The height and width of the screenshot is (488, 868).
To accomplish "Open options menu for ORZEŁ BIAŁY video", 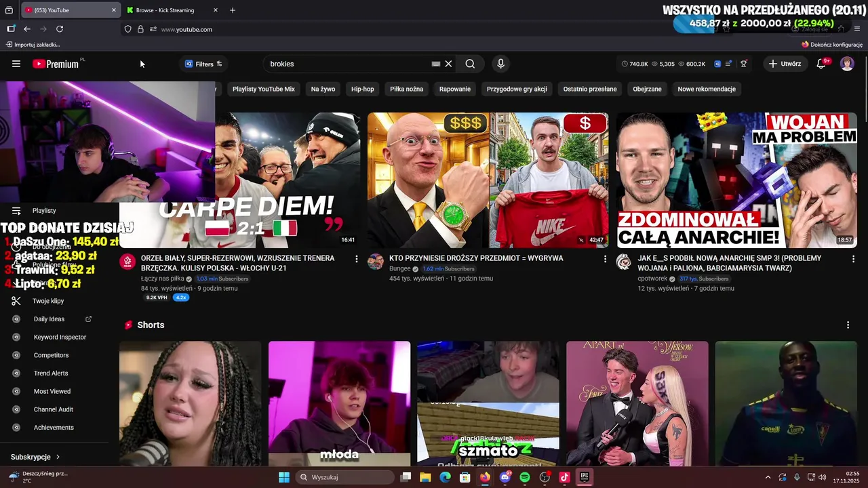I will [357, 259].
